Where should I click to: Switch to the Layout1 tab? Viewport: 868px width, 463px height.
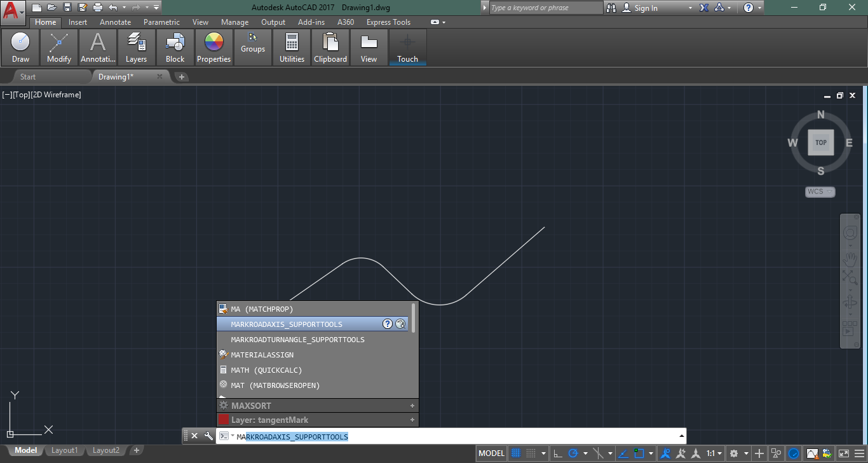(x=64, y=450)
